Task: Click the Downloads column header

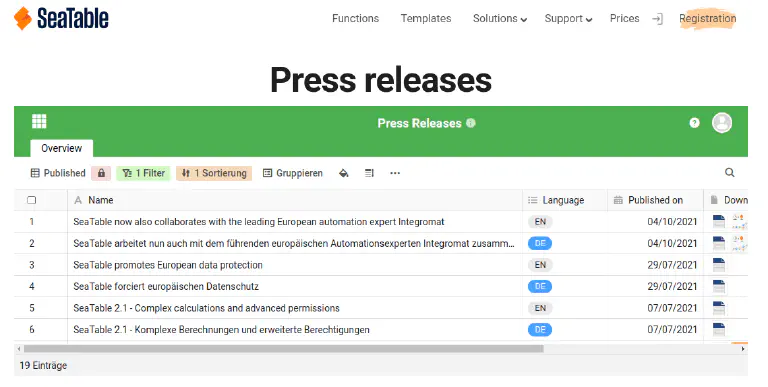Action: pyautogui.click(x=726, y=200)
